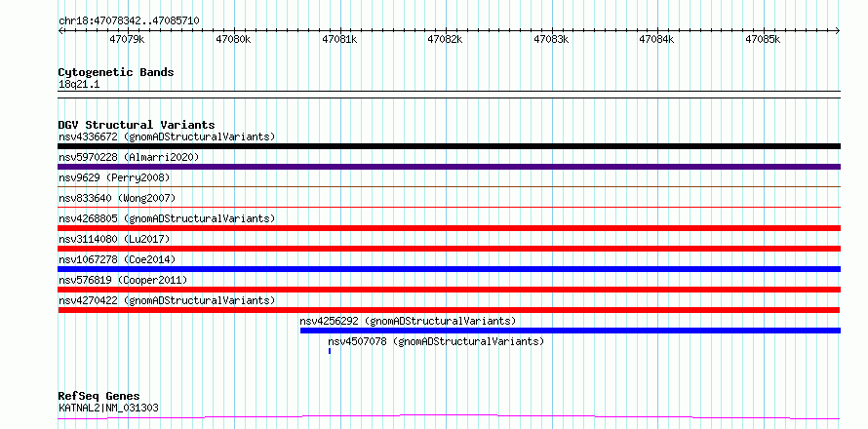Viewport: 868px width, 429px height.
Task: Open the KATNAL2|NM_031303 gene label
Action: (108, 408)
